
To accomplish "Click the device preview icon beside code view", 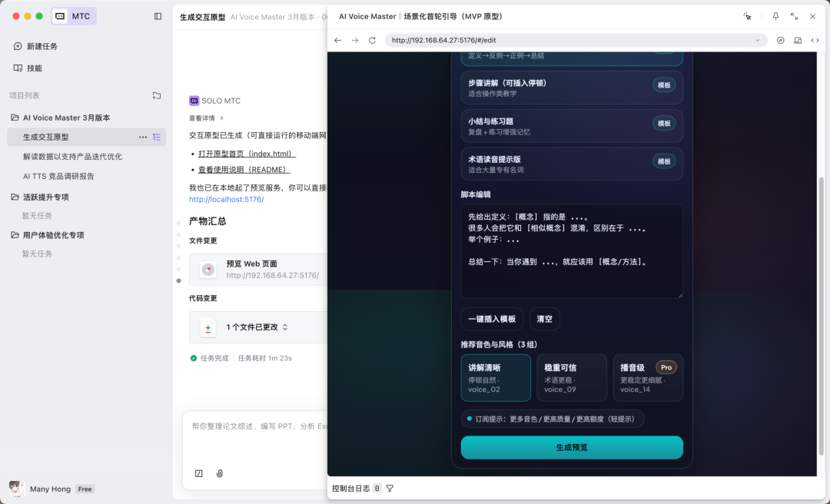I will click(x=798, y=39).
